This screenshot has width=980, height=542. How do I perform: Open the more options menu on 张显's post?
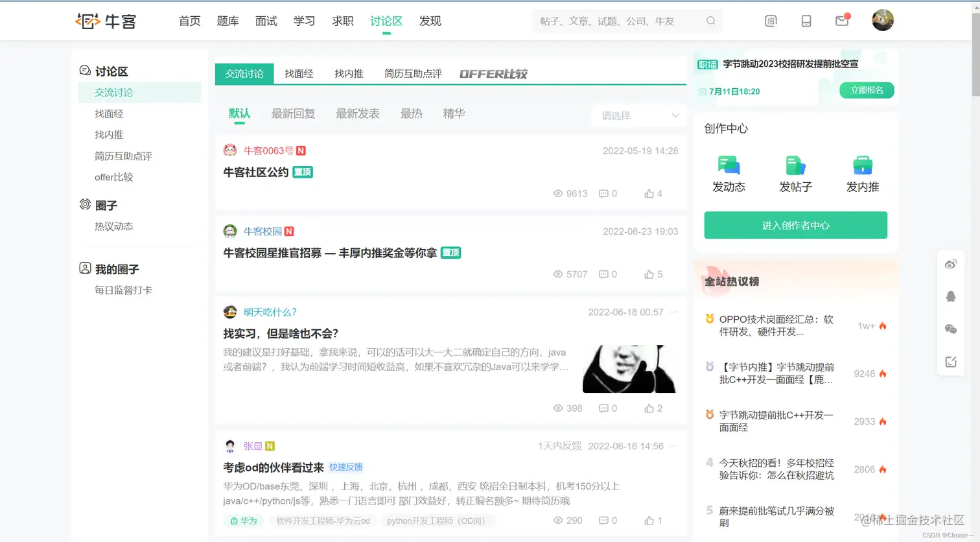673,445
